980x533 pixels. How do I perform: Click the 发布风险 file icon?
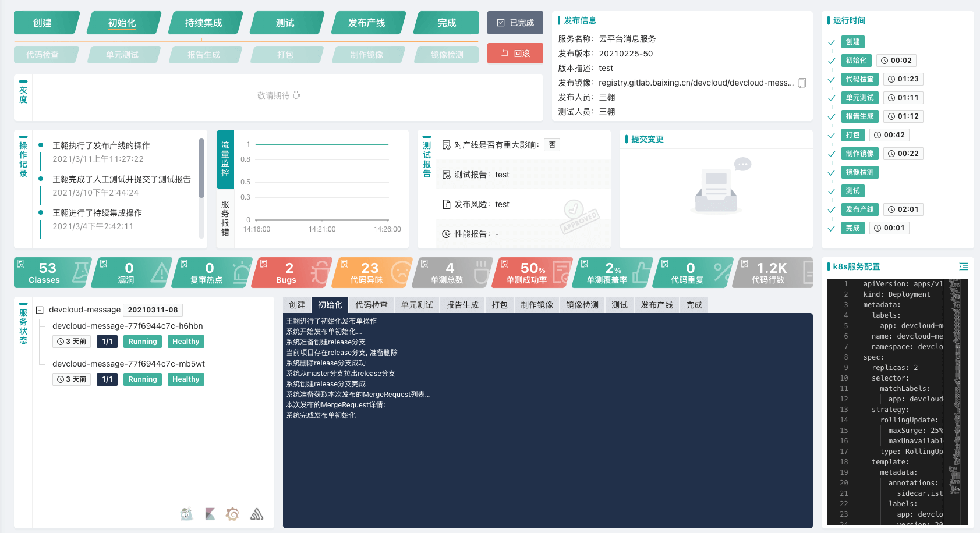pos(447,204)
